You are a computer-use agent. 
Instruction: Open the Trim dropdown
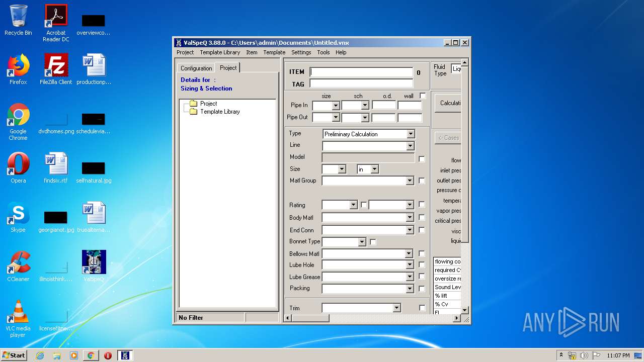pos(396,308)
